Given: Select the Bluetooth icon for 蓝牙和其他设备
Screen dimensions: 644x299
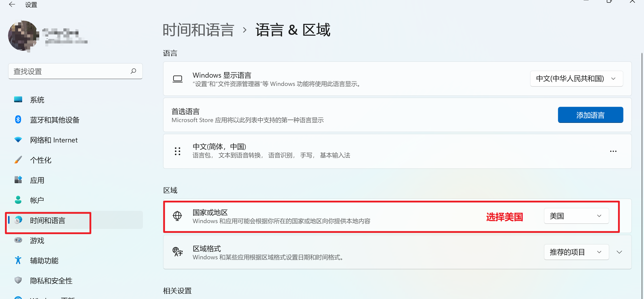Looking at the screenshot, I should coord(18,119).
